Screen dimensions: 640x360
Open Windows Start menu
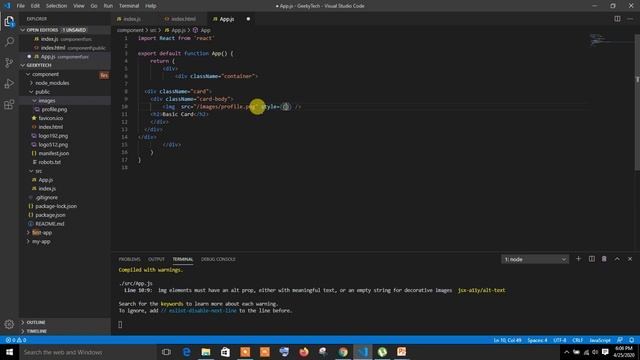tap(9, 352)
